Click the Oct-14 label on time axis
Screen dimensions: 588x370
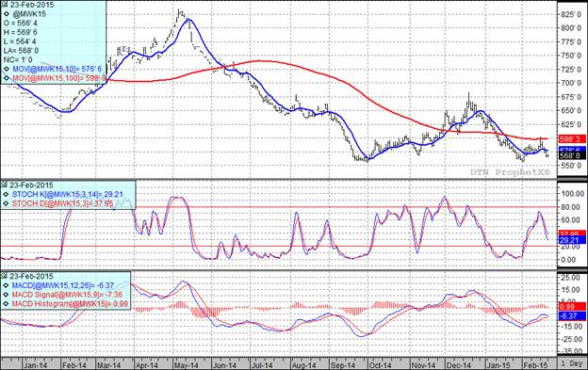380,365
